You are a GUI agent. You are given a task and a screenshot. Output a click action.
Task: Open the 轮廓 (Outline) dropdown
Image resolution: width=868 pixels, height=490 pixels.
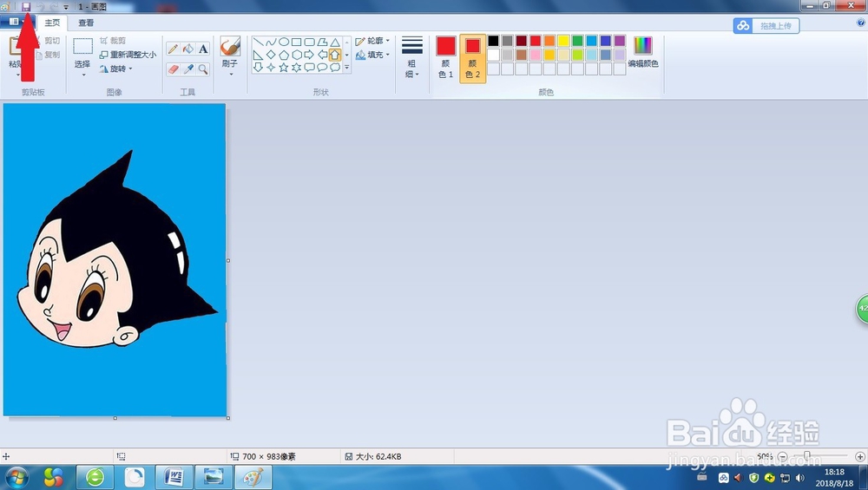pos(372,41)
